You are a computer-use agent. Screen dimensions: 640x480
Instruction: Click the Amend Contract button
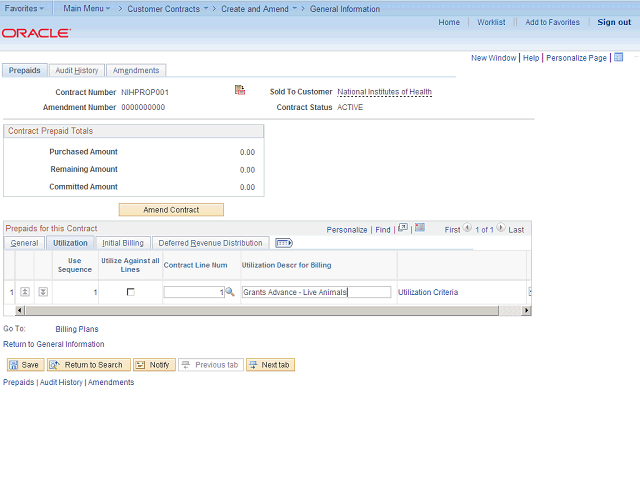(x=171, y=210)
